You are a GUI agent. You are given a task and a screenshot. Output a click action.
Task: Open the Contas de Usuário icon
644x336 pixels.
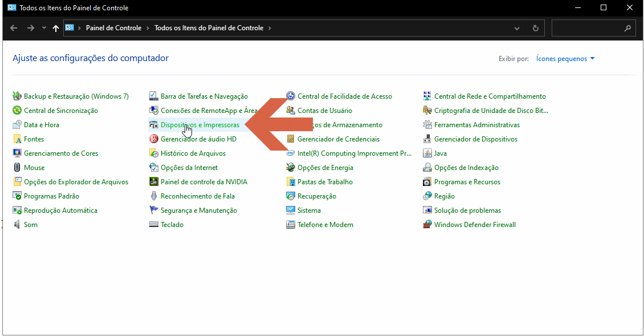(291, 110)
